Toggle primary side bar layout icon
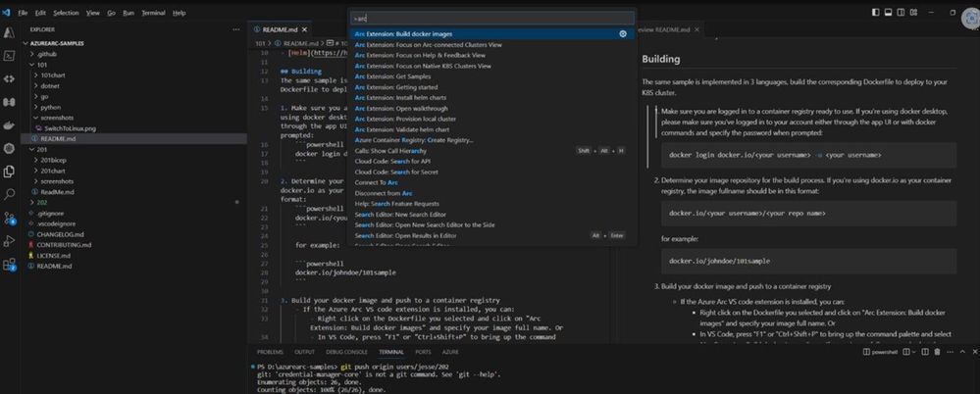 pyautogui.click(x=875, y=12)
